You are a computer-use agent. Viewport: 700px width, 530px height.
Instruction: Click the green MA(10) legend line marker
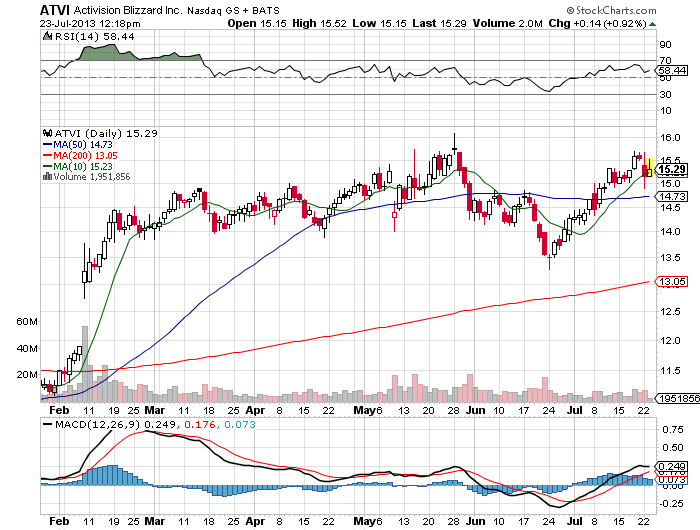coord(48,166)
